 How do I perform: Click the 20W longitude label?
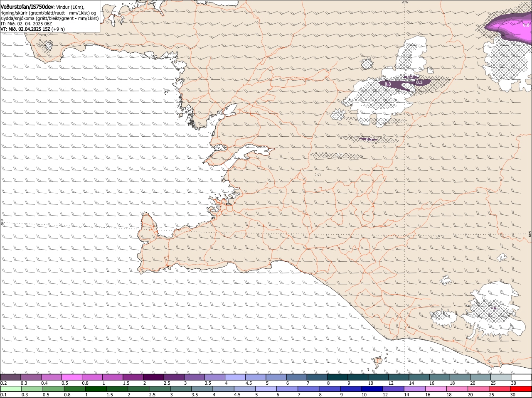pyautogui.click(x=405, y=2)
